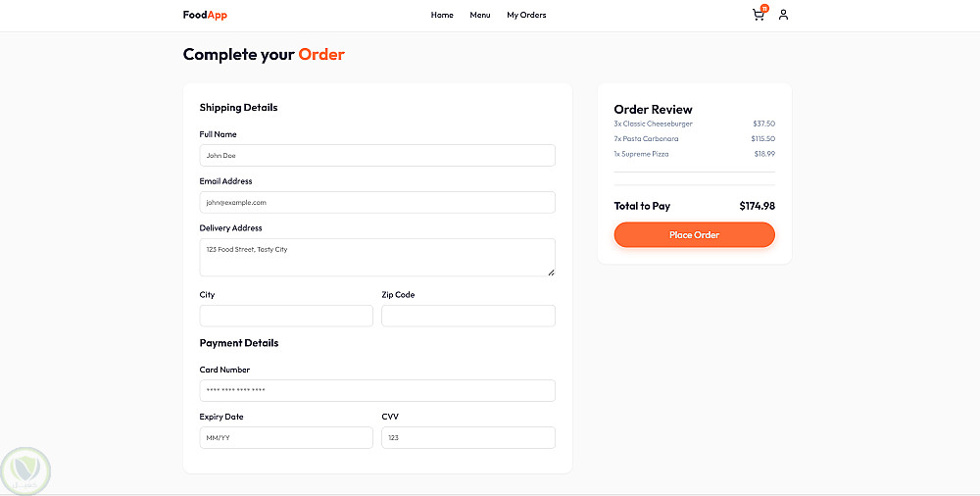
Task: Select the Expiry Date input
Action: pyautogui.click(x=286, y=437)
